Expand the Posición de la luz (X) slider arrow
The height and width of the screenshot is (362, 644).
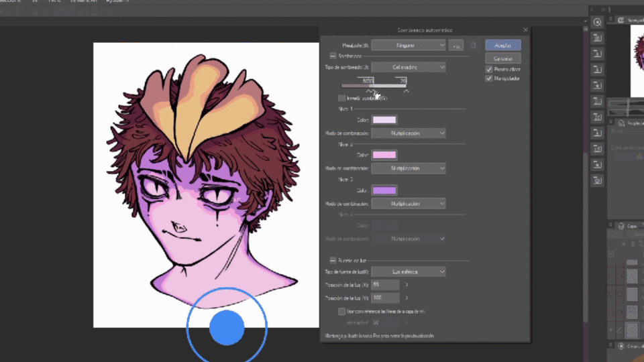[x=407, y=285]
